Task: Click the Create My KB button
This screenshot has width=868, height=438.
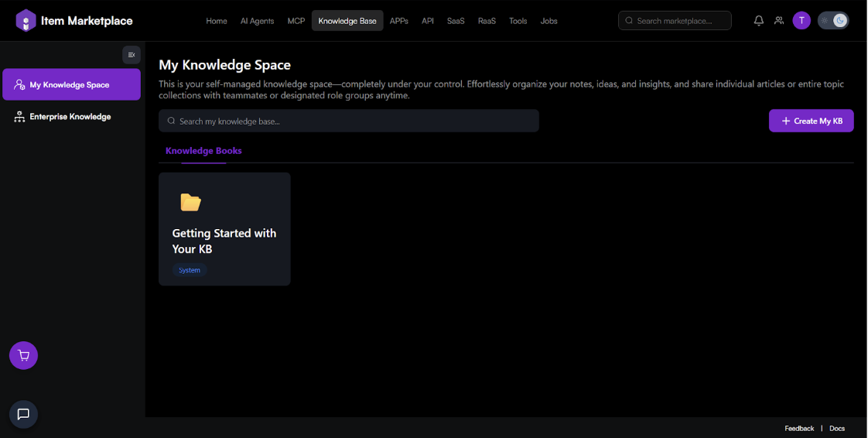Action: tap(811, 121)
